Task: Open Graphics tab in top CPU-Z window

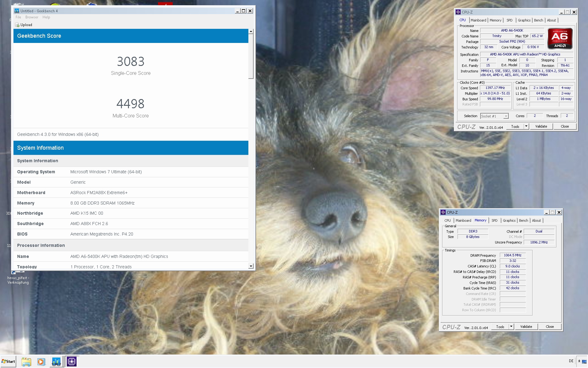Action: [x=524, y=20]
